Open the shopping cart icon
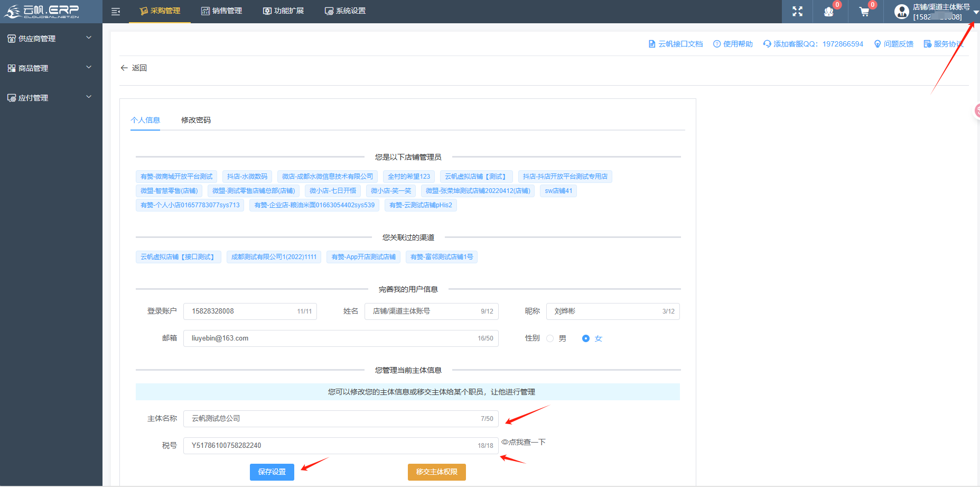 (864, 12)
